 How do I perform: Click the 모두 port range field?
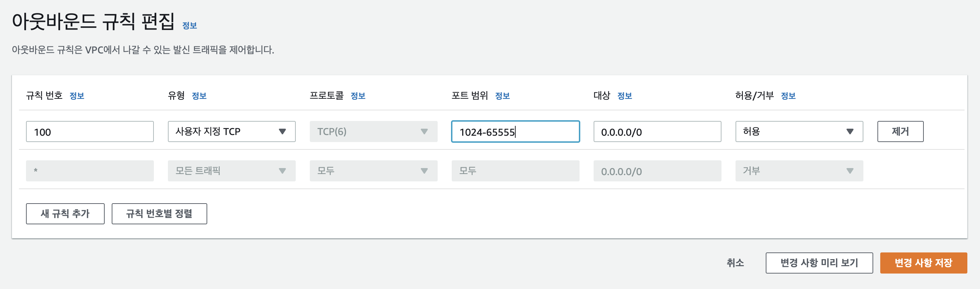point(516,171)
